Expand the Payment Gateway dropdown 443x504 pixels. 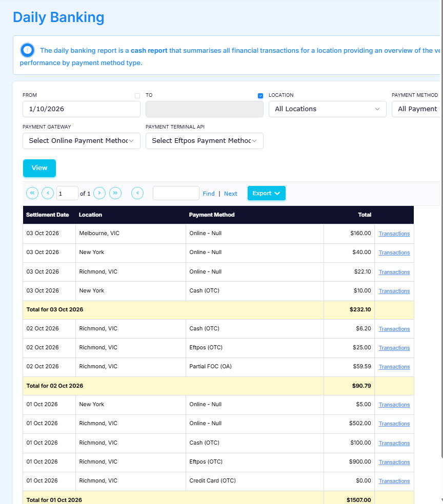82,141
